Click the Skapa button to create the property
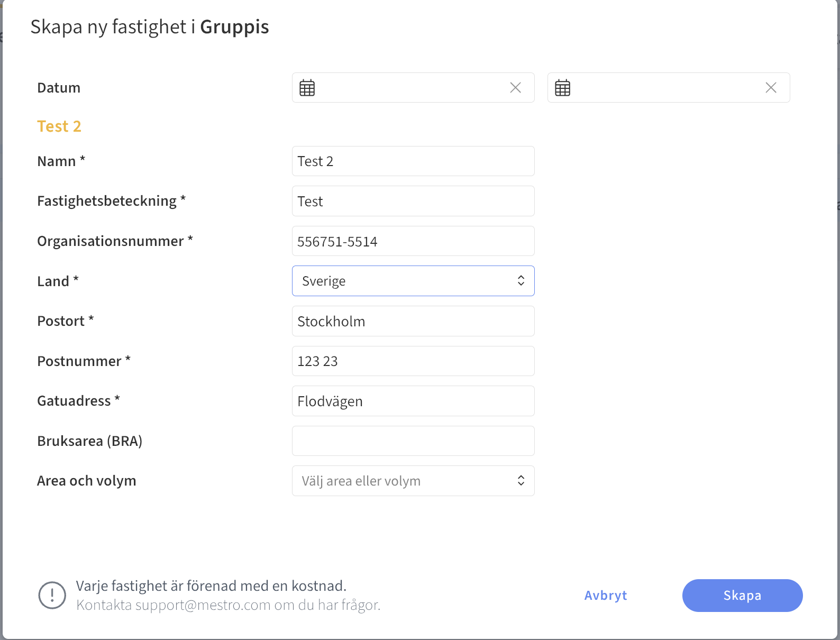Viewport: 840px width, 640px height. [743, 596]
